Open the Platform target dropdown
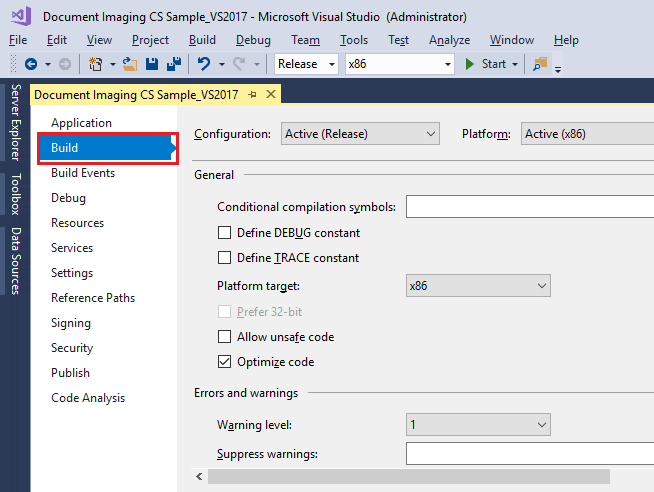Image resolution: width=654 pixels, height=492 pixels. 478,286
